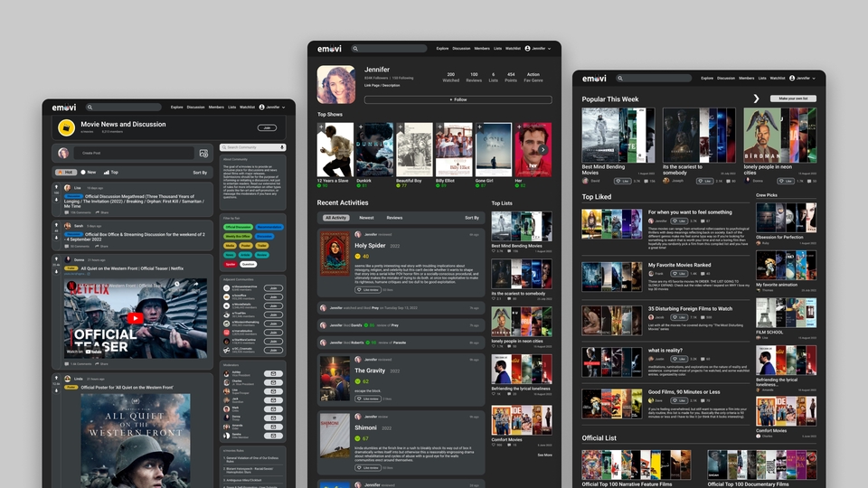Select the New sort filter
Screen dimensions: 868x488
[x=89, y=172]
